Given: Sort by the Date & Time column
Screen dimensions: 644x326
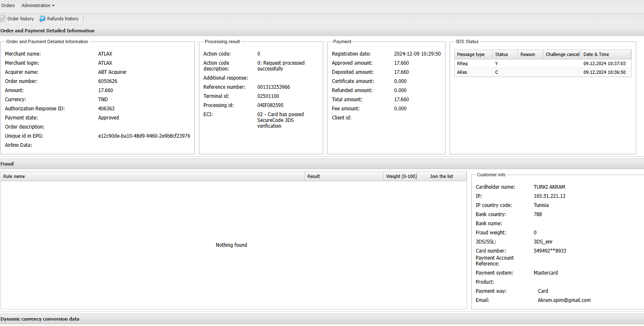Looking at the screenshot, I should point(596,54).
